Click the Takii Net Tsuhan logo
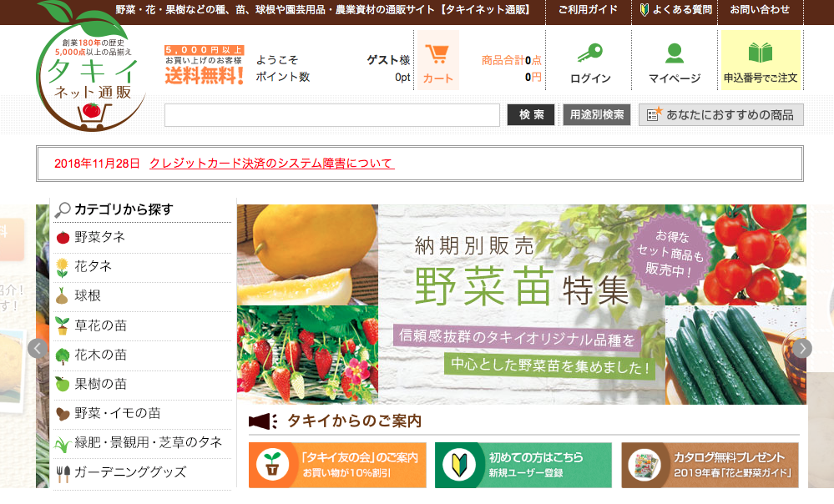 click(90, 66)
